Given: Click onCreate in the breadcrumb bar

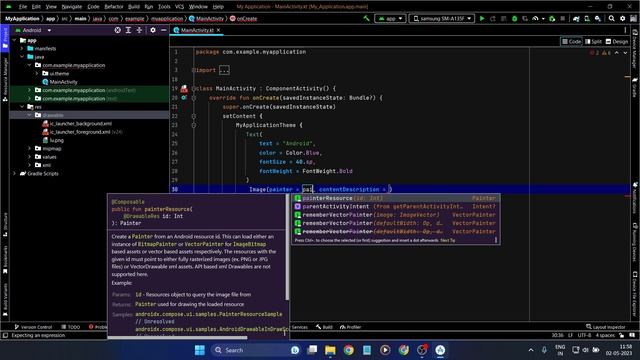Looking at the screenshot, I should point(244,18).
